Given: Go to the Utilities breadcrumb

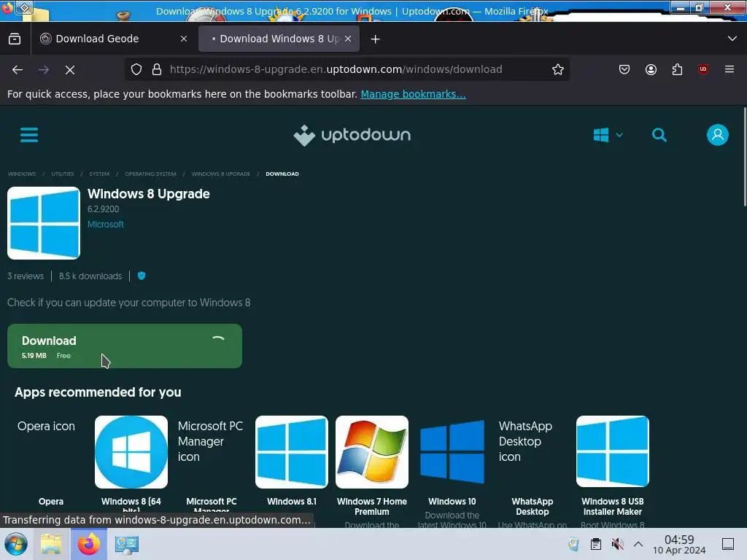Looking at the screenshot, I should (x=63, y=174).
